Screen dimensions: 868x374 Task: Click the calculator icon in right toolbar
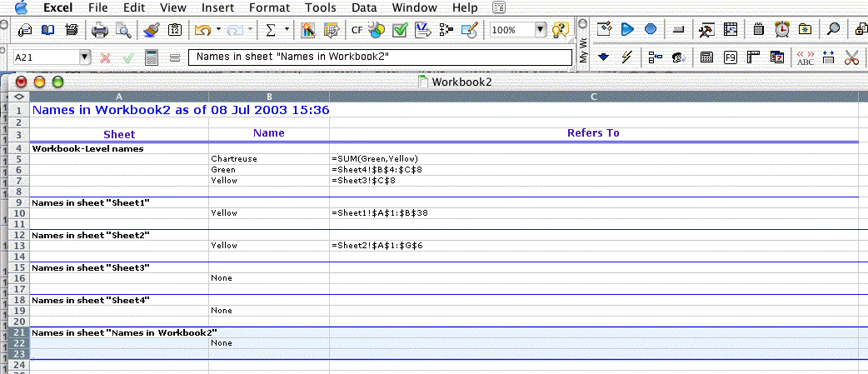point(706,57)
